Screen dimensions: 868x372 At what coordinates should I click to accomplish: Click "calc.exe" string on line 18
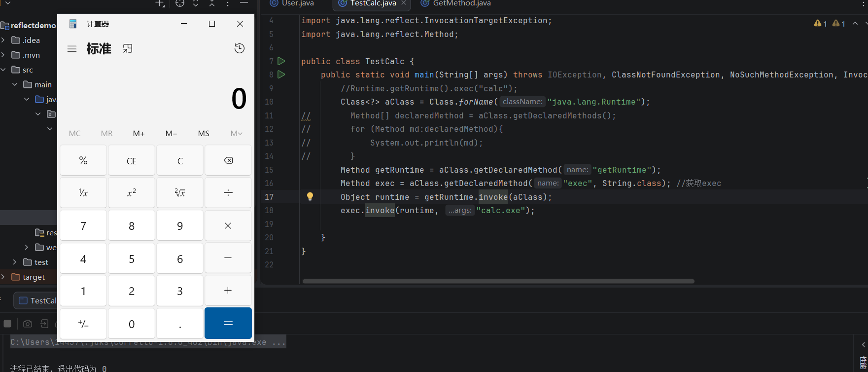tap(501, 210)
